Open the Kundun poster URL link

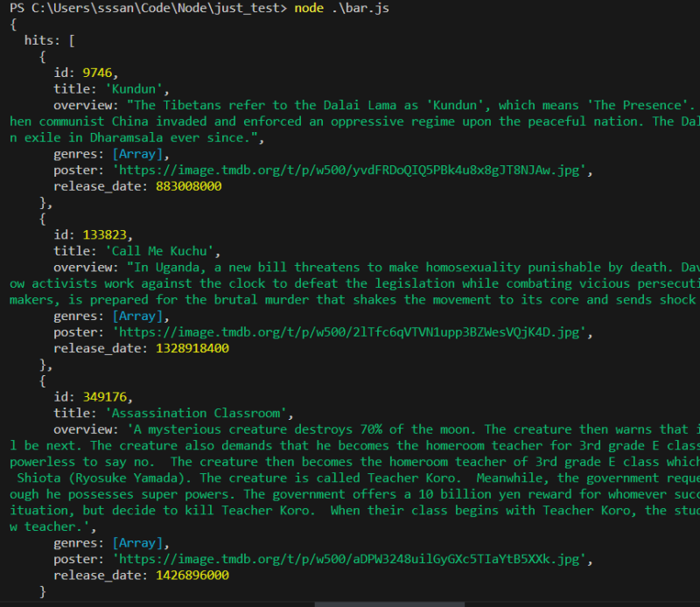point(353,170)
